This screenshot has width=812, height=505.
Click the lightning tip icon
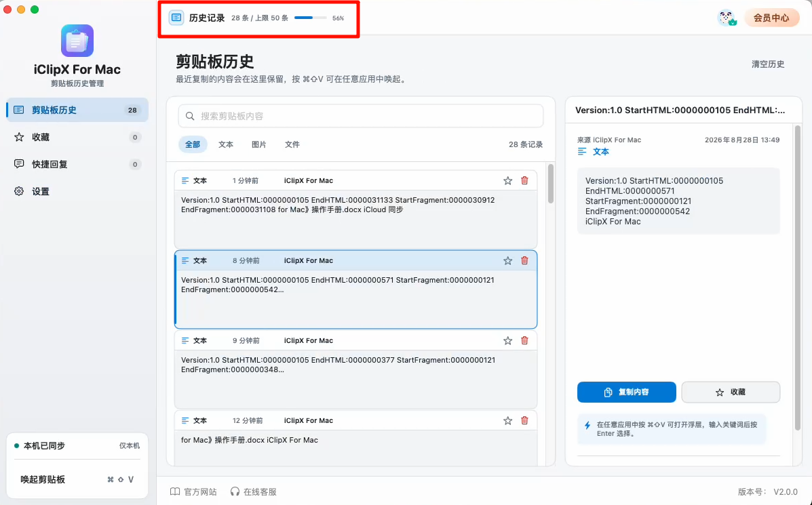[587, 425]
